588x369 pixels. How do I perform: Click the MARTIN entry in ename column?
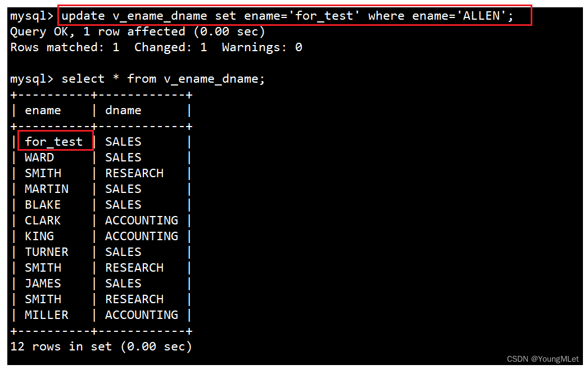tap(47, 189)
